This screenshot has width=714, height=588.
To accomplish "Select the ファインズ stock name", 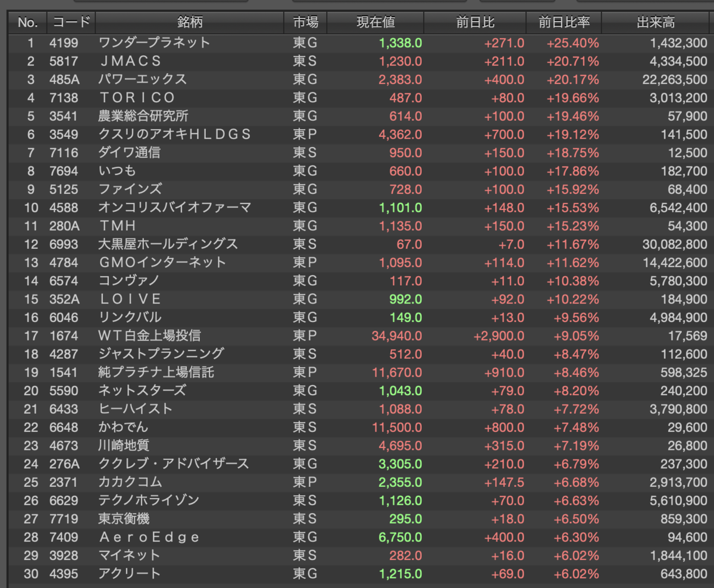I will [130, 189].
